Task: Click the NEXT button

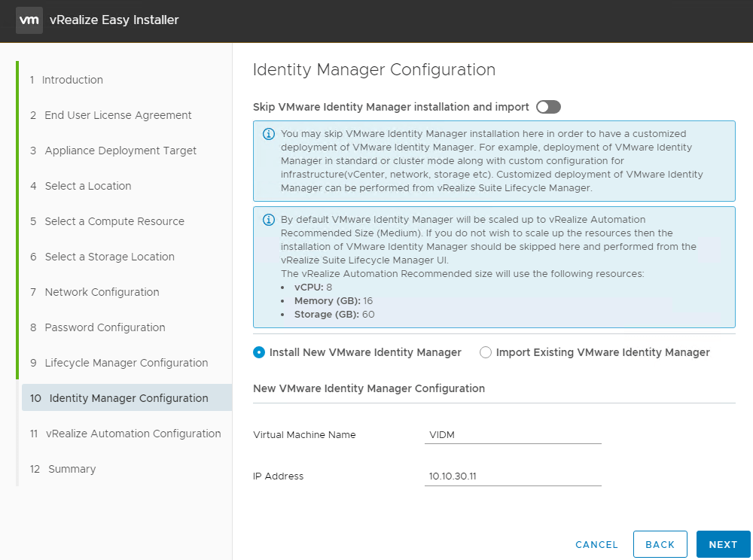Action: [723, 544]
